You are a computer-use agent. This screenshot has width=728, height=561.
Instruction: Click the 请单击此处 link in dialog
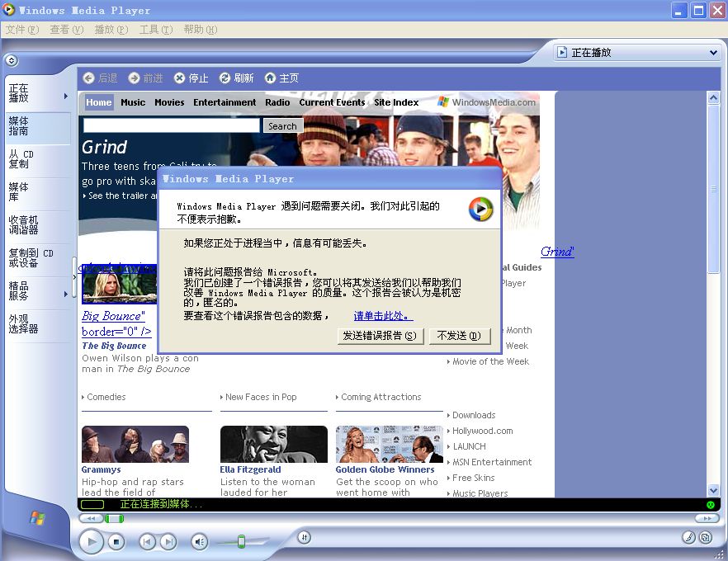pos(383,316)
